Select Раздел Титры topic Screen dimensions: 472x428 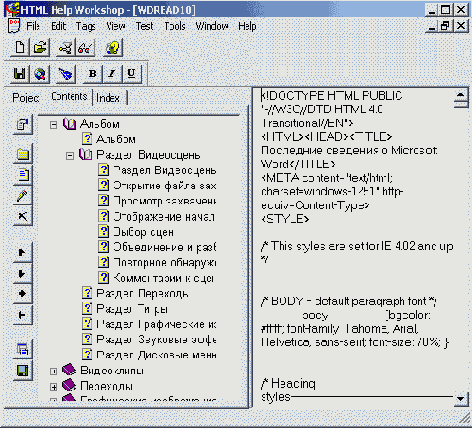pos(132,309)
